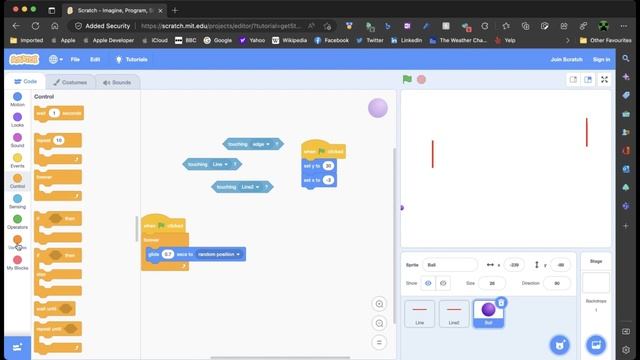The image size is (640, 360).
Task: Select the Variables blocks category
Action: click(x=17, y=242)
